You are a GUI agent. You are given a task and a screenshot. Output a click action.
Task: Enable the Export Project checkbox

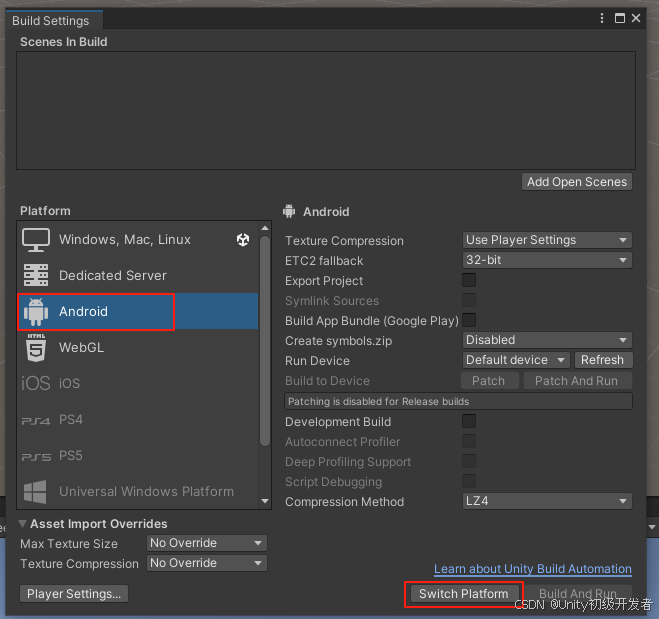pos(469,280)
